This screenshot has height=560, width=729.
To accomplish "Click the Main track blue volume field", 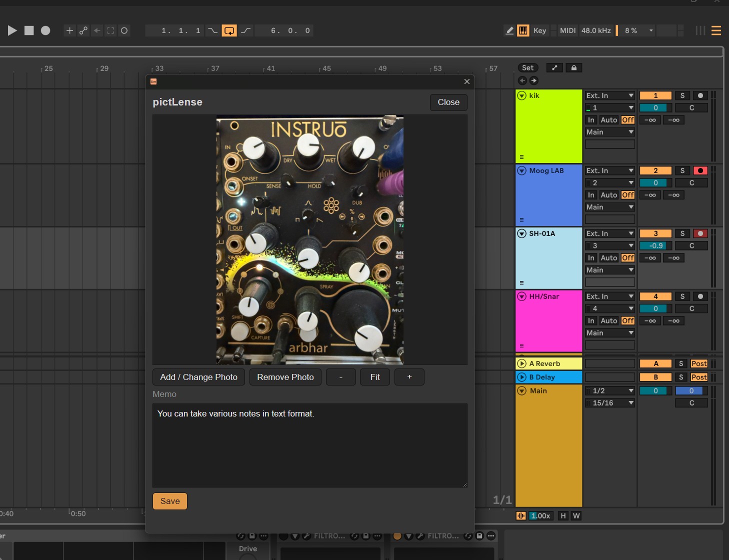I will pyautogui.click(x=691, y=390).
